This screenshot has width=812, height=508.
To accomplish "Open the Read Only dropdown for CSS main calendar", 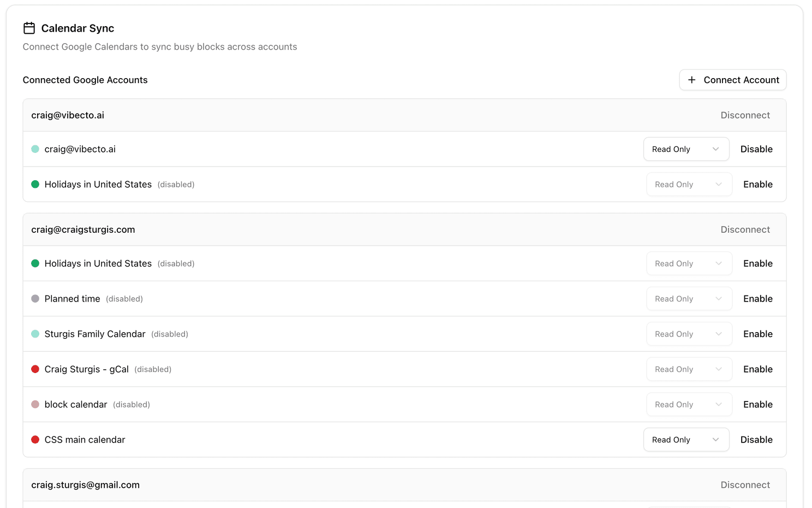I will (x=686, y=439).
